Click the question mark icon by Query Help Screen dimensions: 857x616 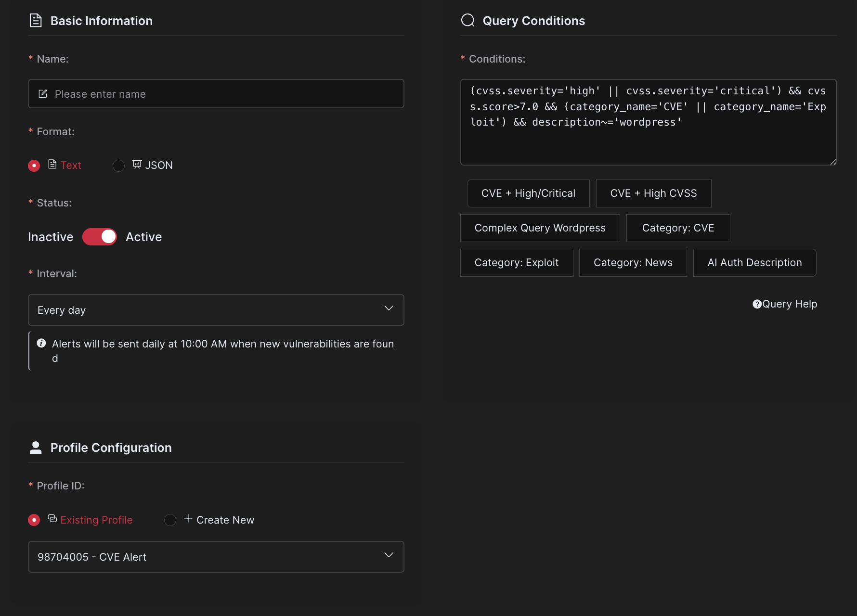(x=757, y=304)
